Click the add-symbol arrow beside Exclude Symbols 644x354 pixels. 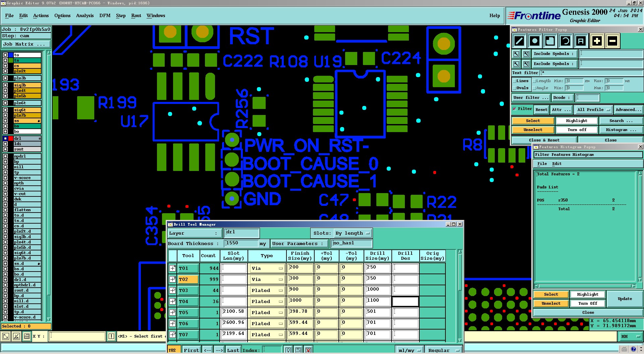[526, 64]
